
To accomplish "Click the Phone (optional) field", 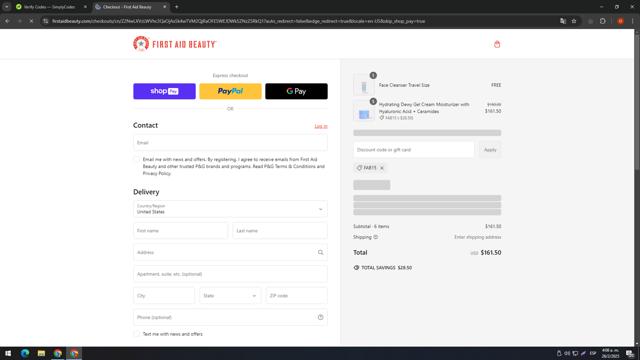I will tap(230, 317).
